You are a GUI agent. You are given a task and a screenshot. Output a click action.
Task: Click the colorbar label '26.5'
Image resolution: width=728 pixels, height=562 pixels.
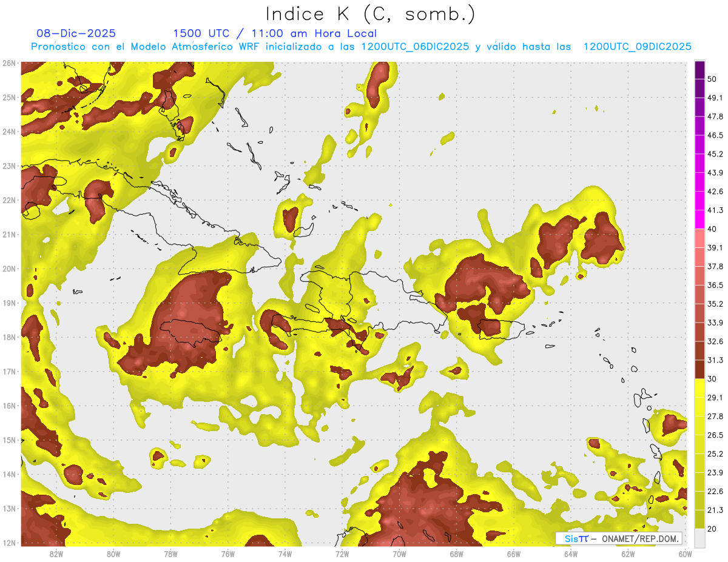715,435
